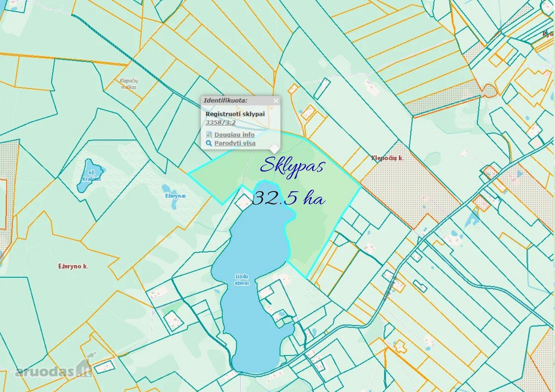Open parcel link 3358/3:2

[x=221, y=122]
